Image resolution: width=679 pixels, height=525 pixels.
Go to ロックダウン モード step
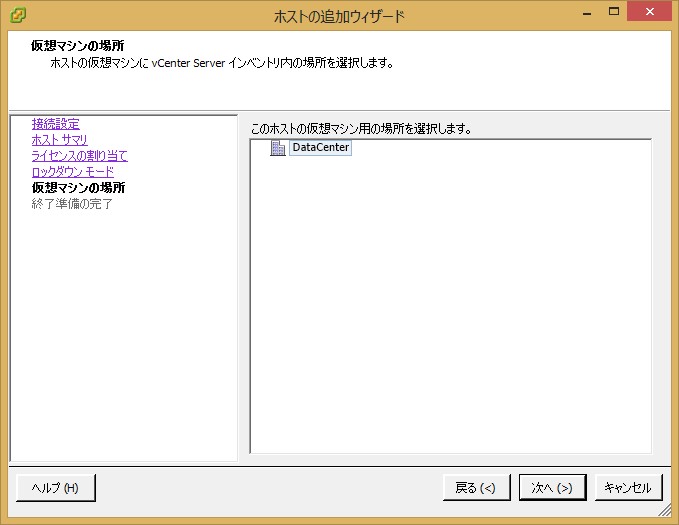tap(73, 172)
